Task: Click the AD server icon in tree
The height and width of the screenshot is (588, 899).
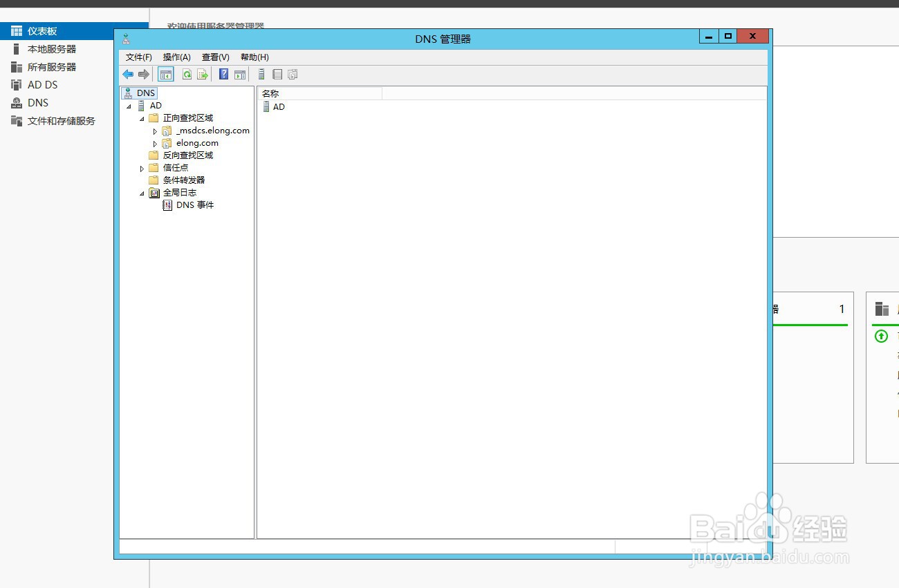Action: (141, 106)
